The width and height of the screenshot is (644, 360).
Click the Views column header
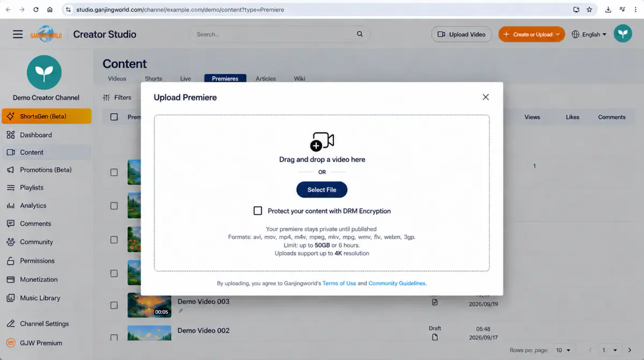coord(532,117)
